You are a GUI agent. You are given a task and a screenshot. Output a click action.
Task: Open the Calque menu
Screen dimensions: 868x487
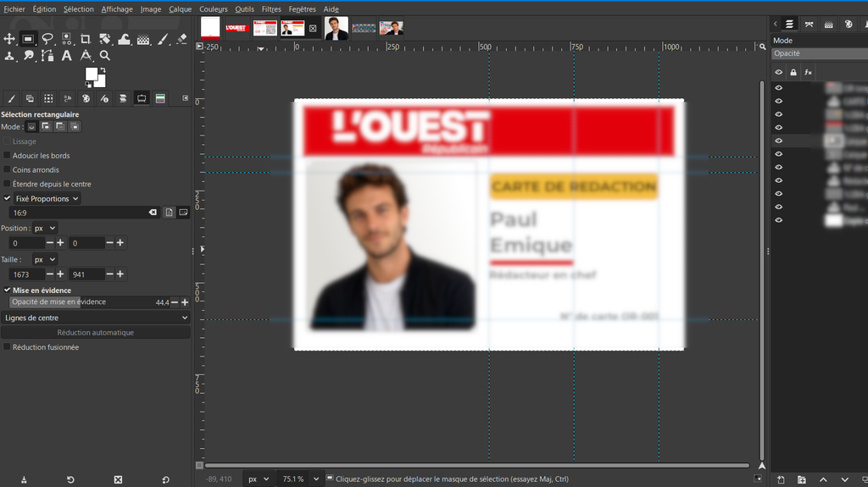pyautogui.click(x=180, y=8)
